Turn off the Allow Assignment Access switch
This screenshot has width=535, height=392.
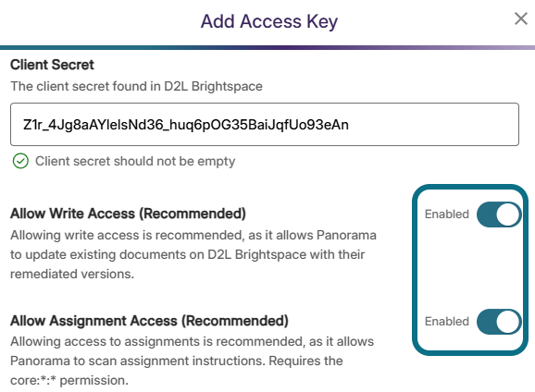[x=499, y=322]
